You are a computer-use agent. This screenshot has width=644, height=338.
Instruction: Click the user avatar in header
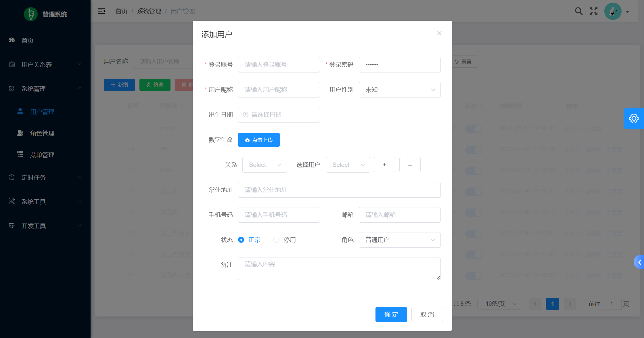point(613,12)
